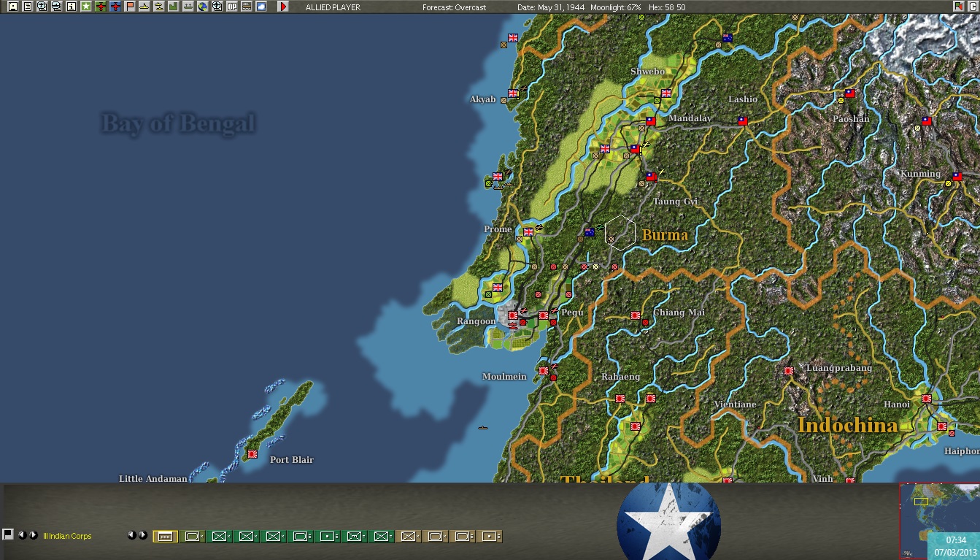Select the Japanese flag at Port Blair
Viewport: 980px width, 560px height.
(252, 453)
